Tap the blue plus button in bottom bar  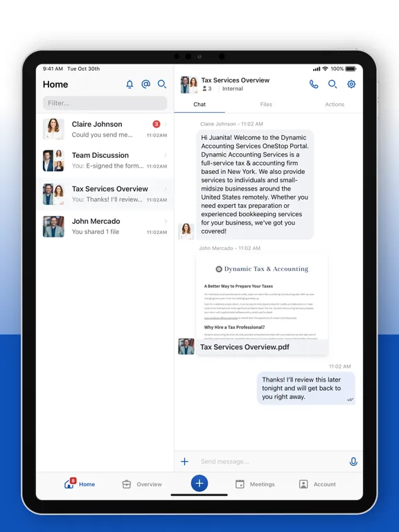pyautogui.click(x=199, y=483)
